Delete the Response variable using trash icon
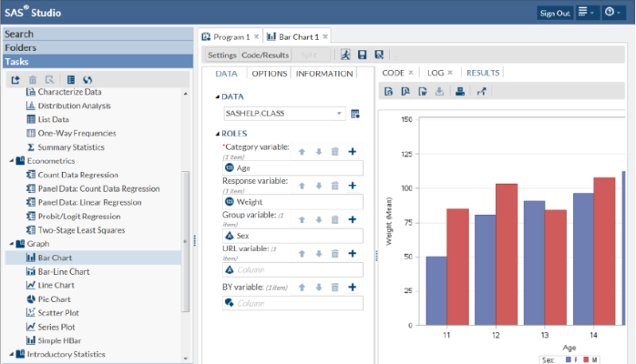Image resolution: width=636 pixels, height=364 pixels. coord(334,186)
